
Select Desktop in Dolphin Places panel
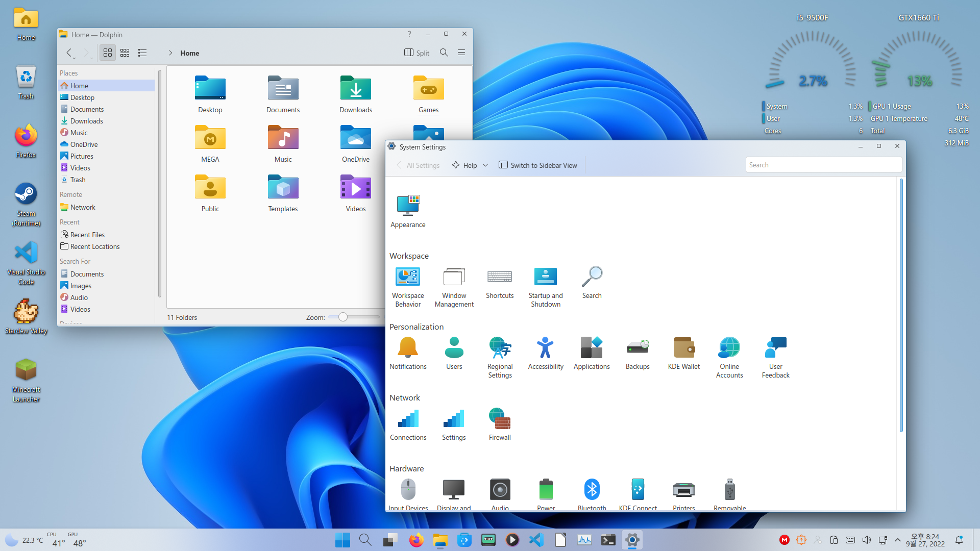(x=106, y=97)
